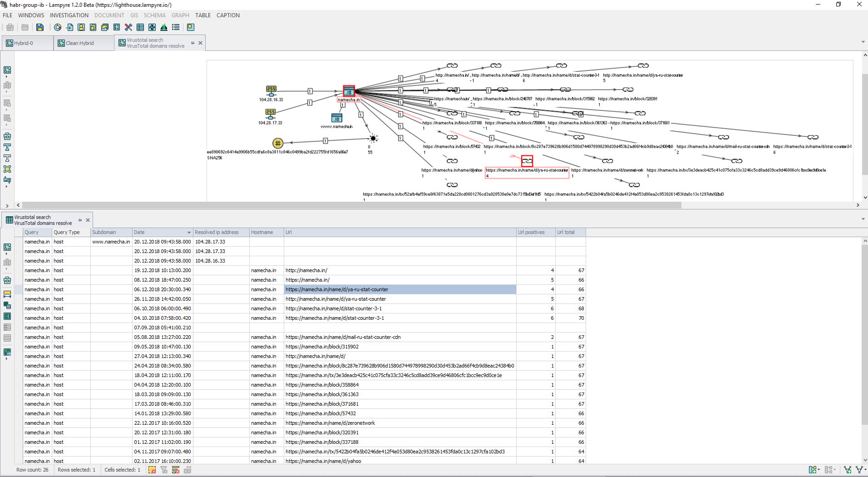Switch to the Clean Hybrid tab
The image size is (868, 477).
(x=84, y=43)
